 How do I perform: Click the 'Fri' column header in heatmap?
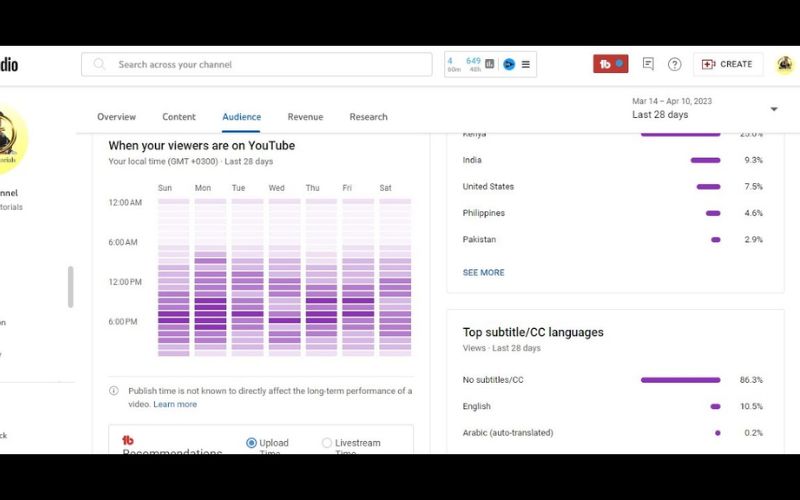tap(347, 188)
